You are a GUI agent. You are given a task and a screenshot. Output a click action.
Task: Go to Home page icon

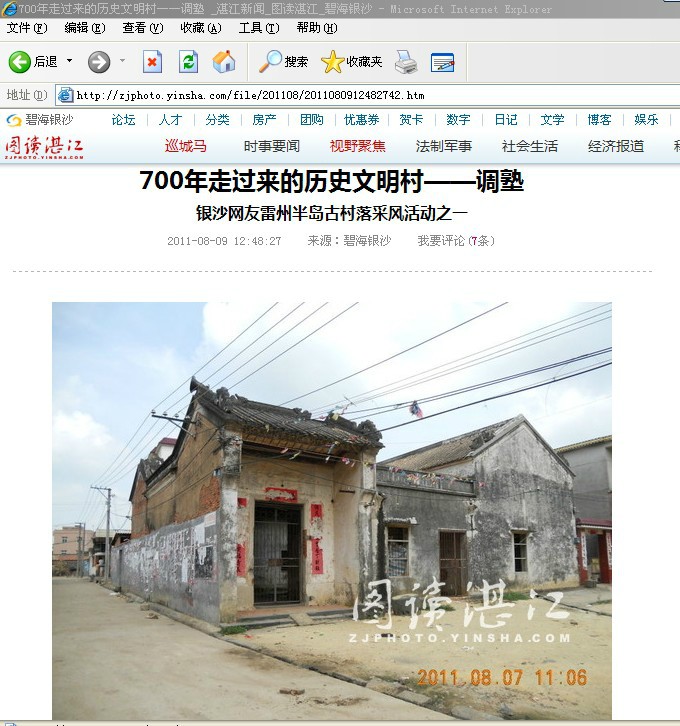pyautogui.click(x=224, y=62)
